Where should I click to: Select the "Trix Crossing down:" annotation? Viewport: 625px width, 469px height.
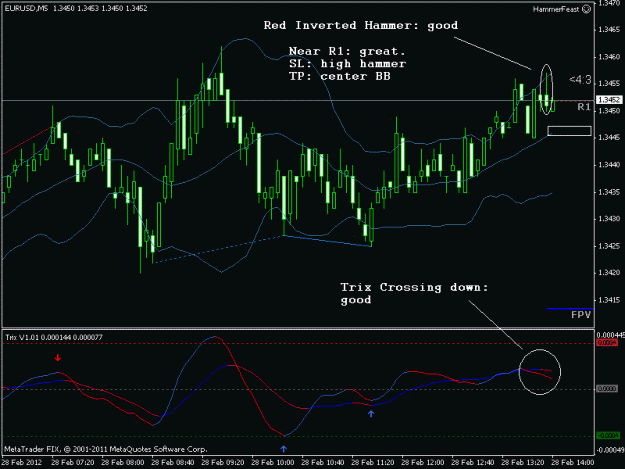[414, 287]
